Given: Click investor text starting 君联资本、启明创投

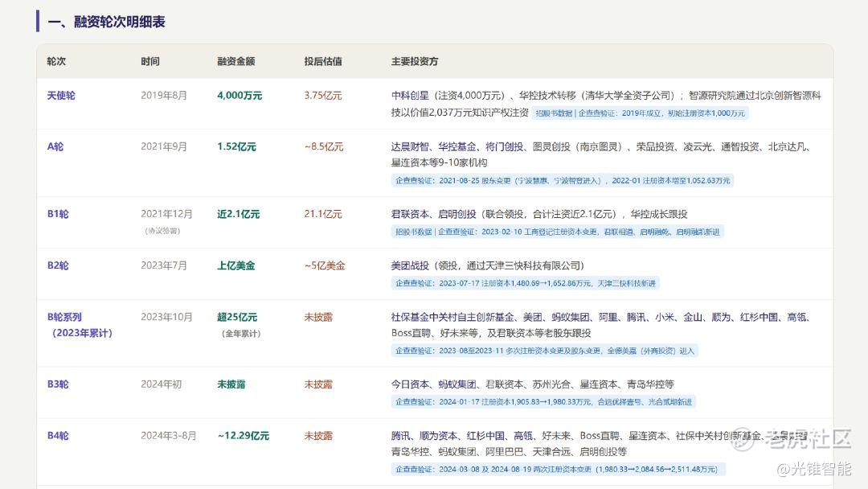Looking at the screenshot, I should coord(539,214).
